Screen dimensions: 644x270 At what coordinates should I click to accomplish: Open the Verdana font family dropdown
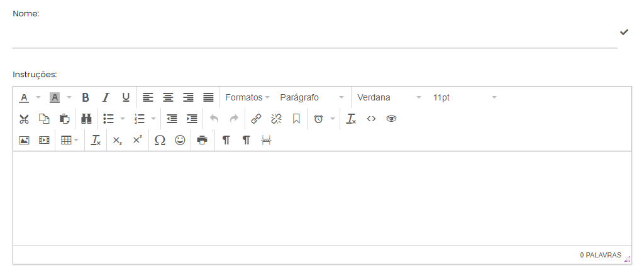coord(389,98)
